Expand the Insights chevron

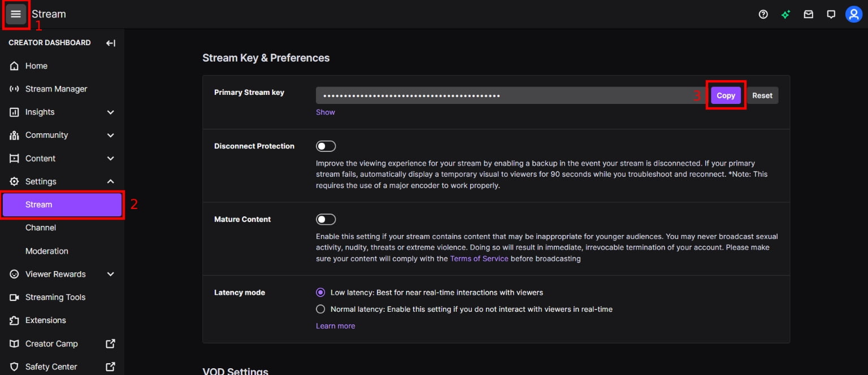point(111,112)
